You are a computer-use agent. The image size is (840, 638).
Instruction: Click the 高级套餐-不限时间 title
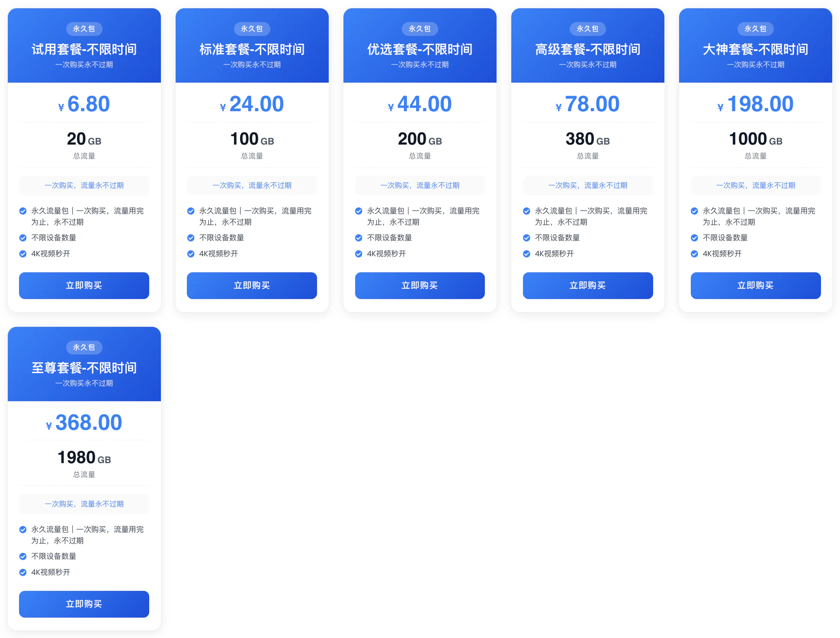pyautogui.click(x=588, y=49)
